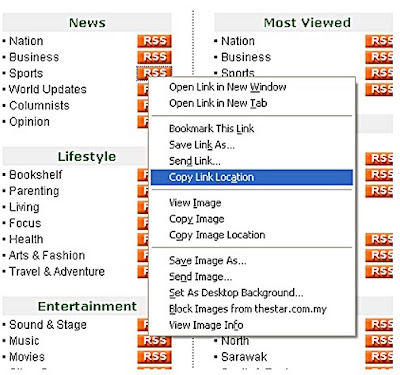Select Save Link As… menu entry
This screenshot has width=400, height=375.
pos(252,145)
